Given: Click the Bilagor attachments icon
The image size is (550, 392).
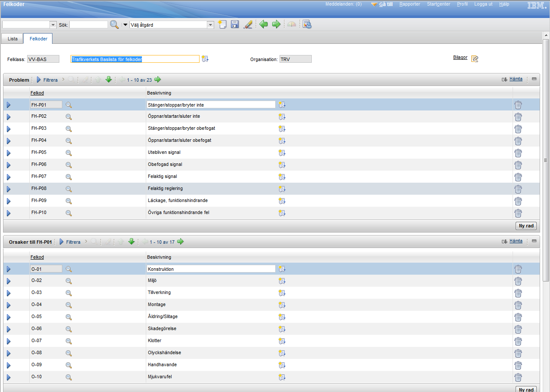Looking at the screenshot, I should (475, 59).
